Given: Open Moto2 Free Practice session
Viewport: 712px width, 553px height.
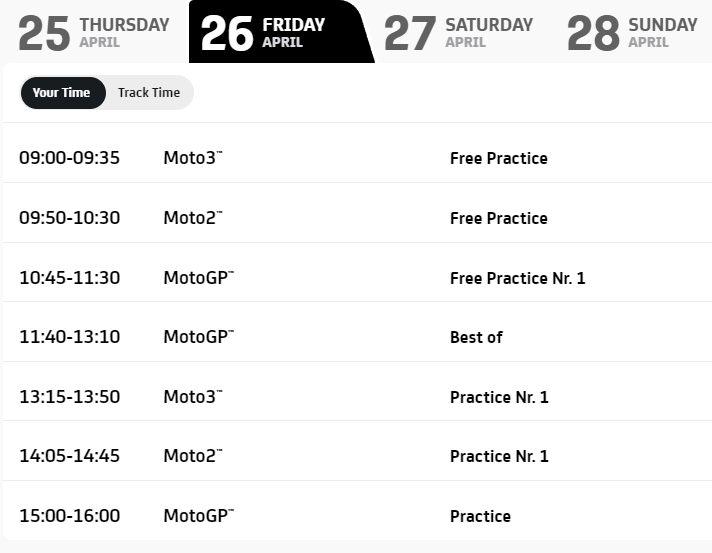Looking at the screenshot, I should 357,213.
